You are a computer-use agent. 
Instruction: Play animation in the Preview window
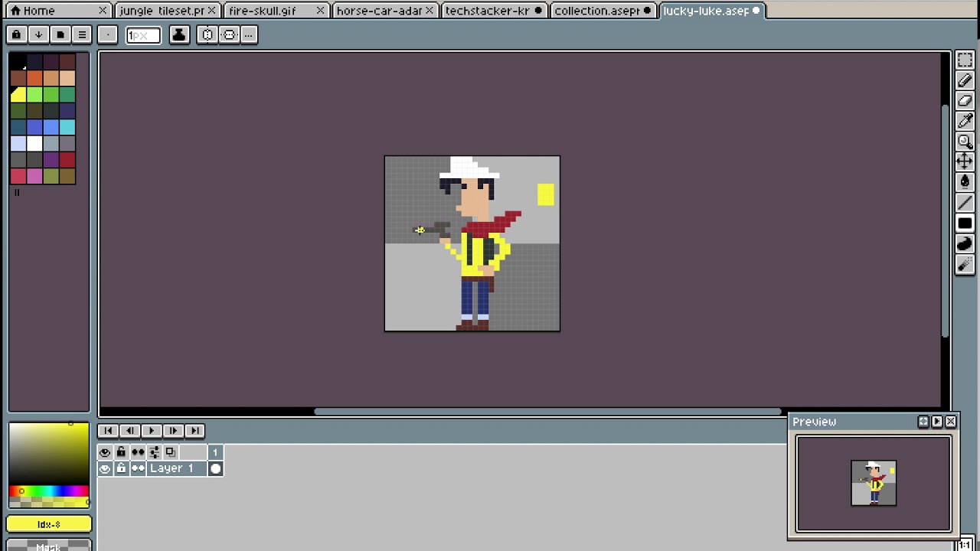(937, 422)
